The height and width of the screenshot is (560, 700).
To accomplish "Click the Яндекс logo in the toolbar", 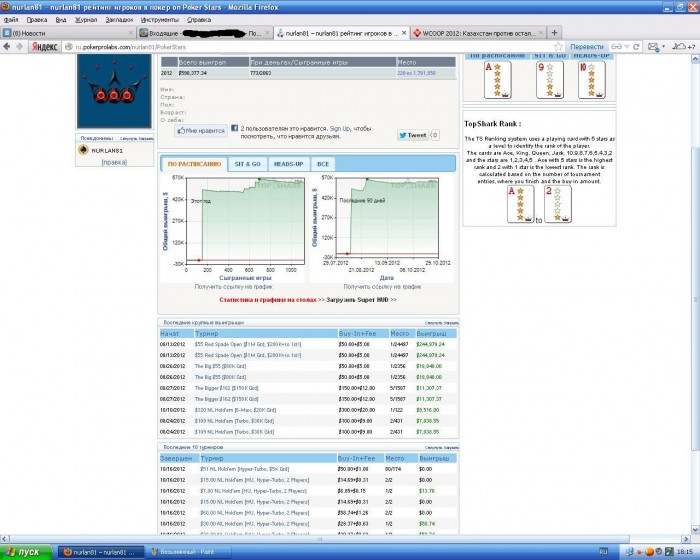I will pyautogui.click(x=44, y=47).
